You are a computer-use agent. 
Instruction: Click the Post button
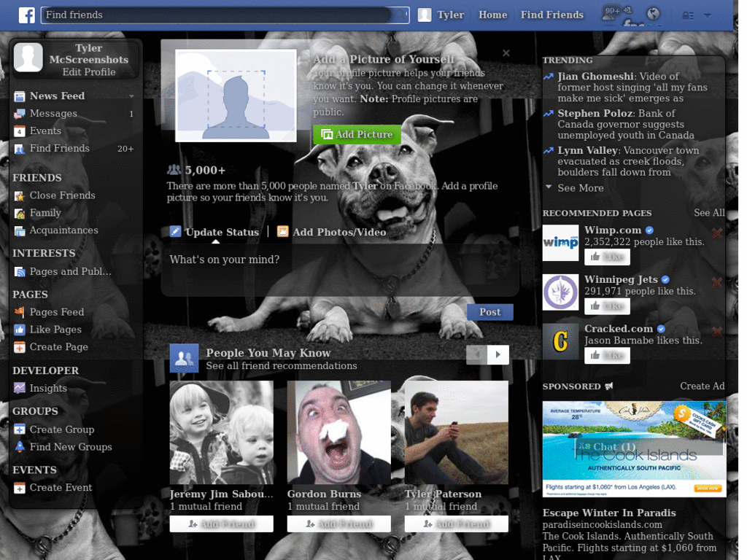coord(489,312)
